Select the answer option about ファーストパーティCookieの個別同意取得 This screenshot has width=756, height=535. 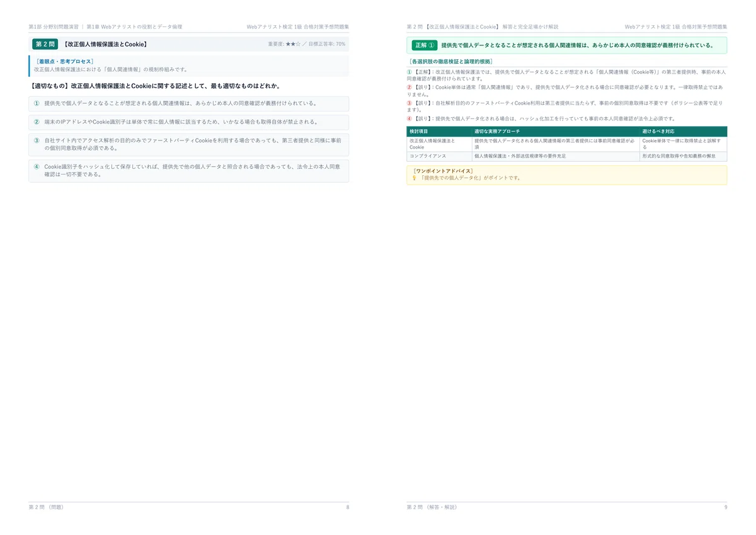click(188, 145)
